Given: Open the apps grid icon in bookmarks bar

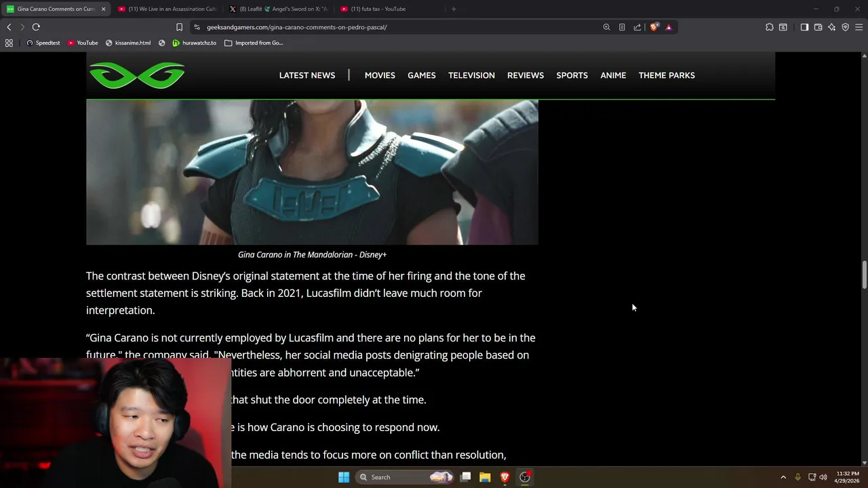Looking at the screenshot, I should point(9,43).
